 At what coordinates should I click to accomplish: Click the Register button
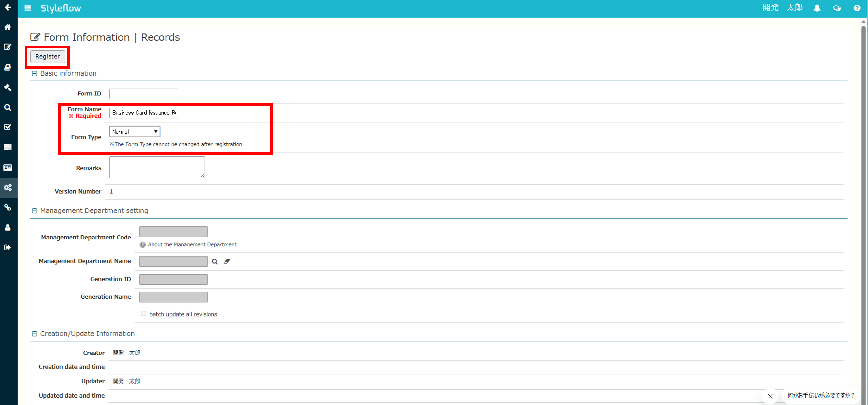pos(48,56)
